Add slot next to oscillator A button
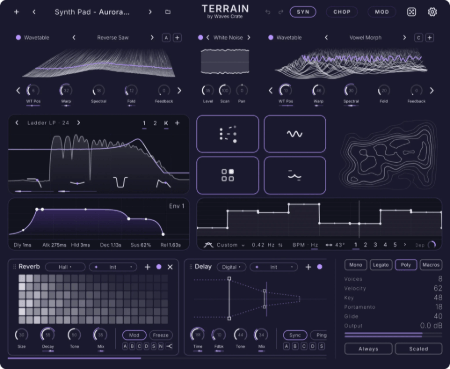This screenshot has height=369, width=450. tap(177, 38)
